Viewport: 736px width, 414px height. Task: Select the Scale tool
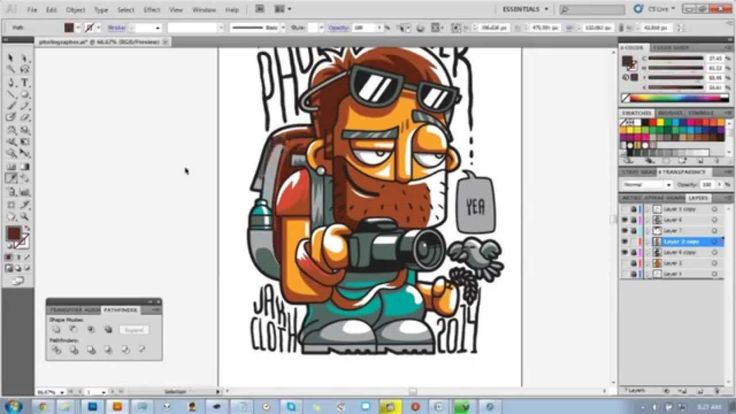pos(25,130)
